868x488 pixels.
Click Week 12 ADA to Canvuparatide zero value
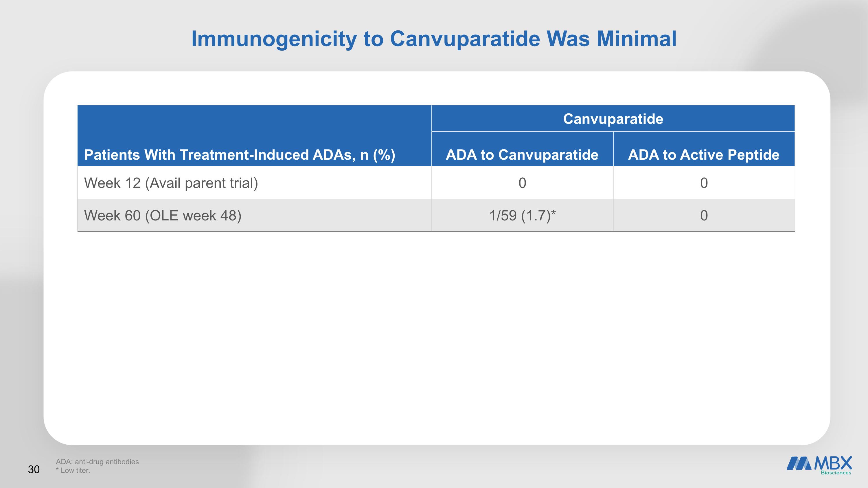(522, 183)
